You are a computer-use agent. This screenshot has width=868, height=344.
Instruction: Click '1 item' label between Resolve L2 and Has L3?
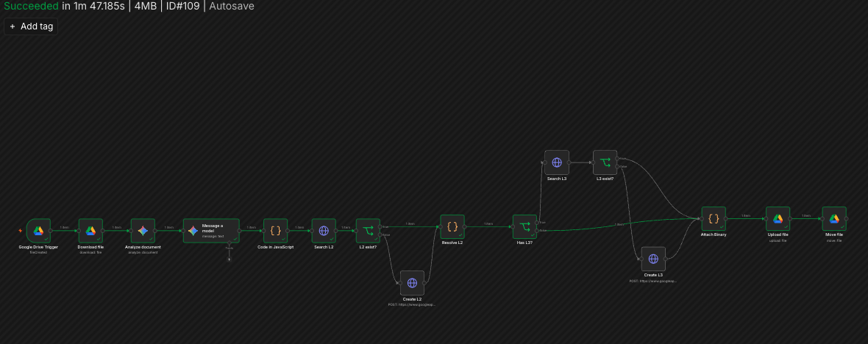(x=488, y=223)
